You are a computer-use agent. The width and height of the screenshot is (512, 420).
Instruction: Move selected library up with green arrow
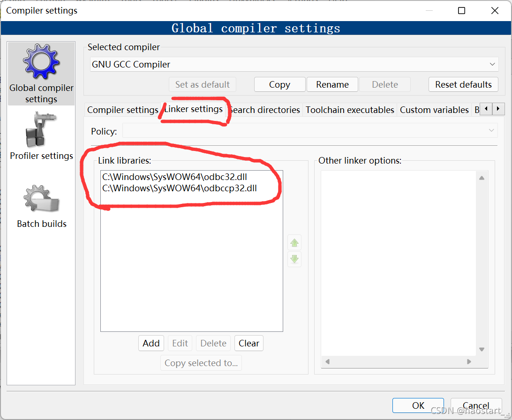[x=294, y=242]
